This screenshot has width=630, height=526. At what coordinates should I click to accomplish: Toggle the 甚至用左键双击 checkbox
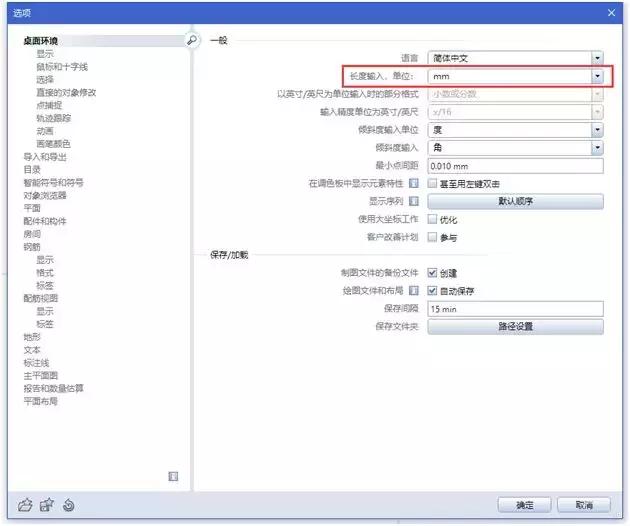point(432,183)
